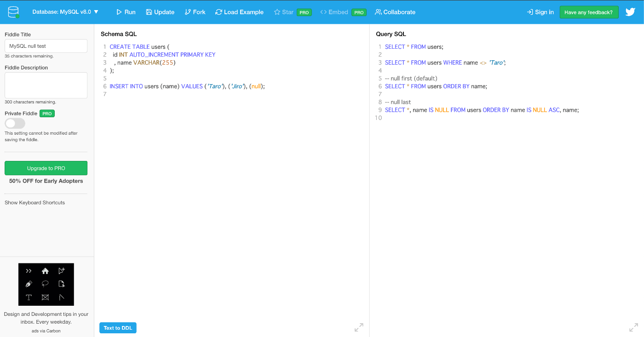Click the name VARCHAR(255) line
The height and width of the screenshot is (337, 644).
coord(145,63)
